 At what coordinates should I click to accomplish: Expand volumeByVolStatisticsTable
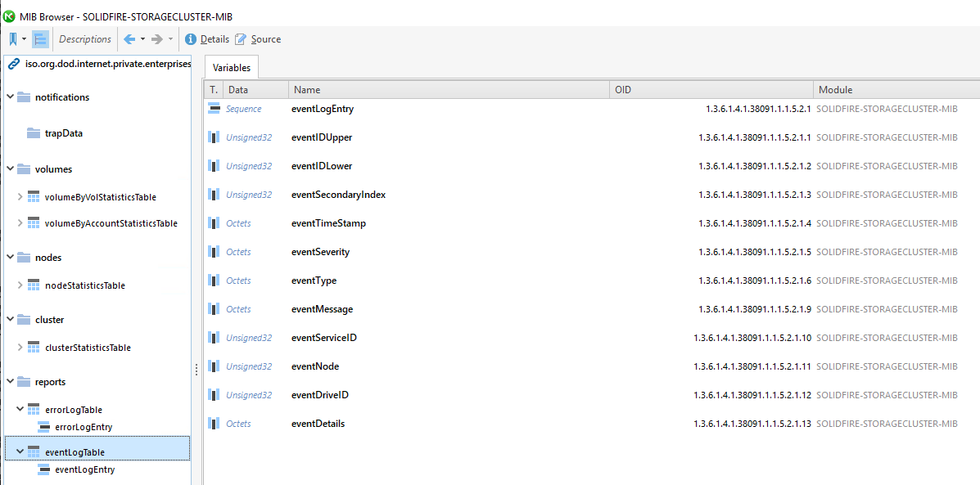(20, 196)
